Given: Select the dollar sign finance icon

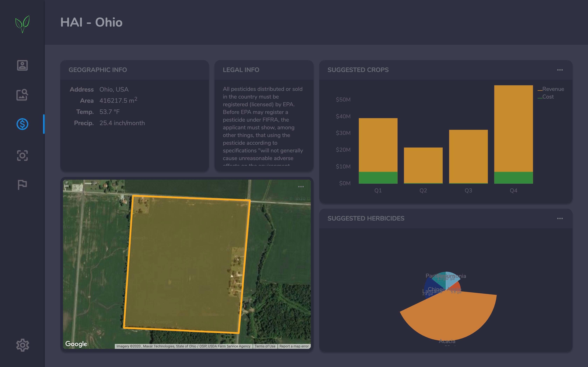Looking at the screenshot, I should coord(22,124).
